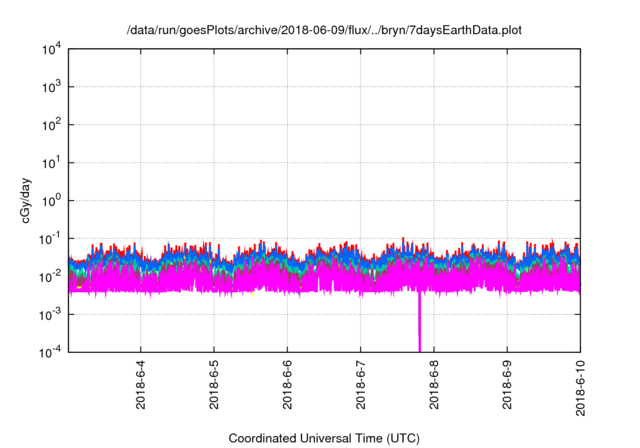Image resolution: width=640 pixels, height=448 pixels.
Task: Click the 2018-6-8 date tick label
Action: click(434, 385)
